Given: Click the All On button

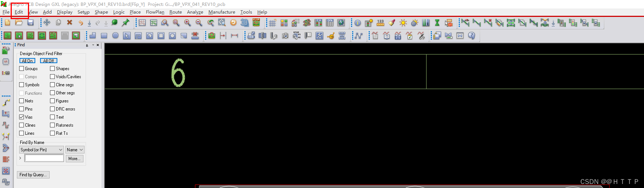Looking at the screenshot, I should (27, 61).
